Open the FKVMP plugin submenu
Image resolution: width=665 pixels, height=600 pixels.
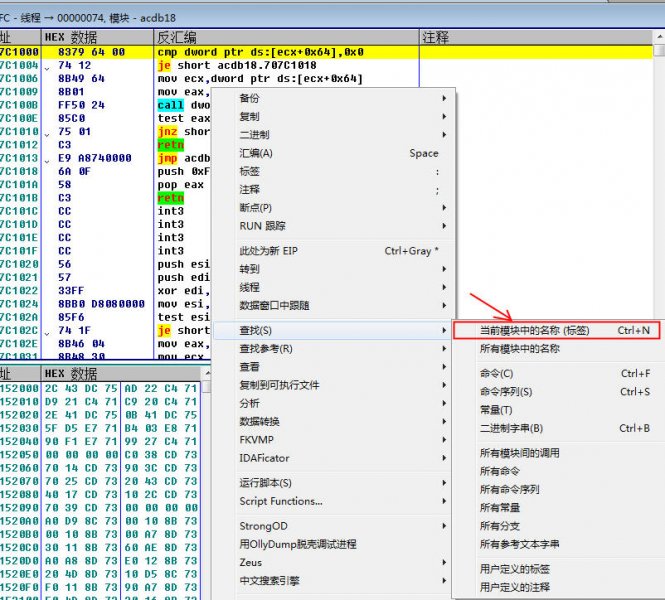tap(333, 440)
